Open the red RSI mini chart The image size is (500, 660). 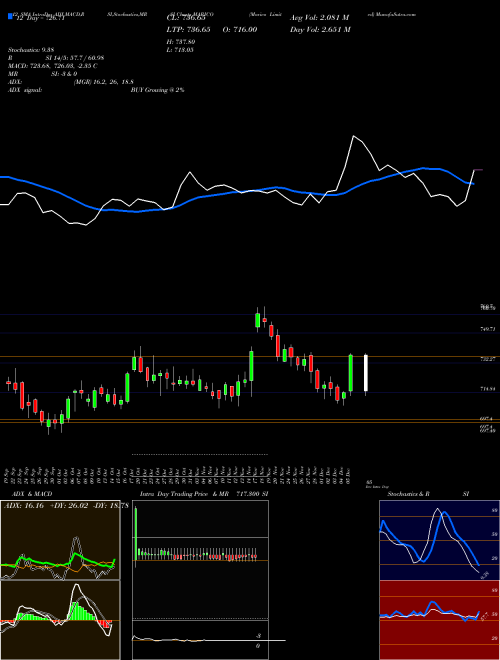[439, 620]
